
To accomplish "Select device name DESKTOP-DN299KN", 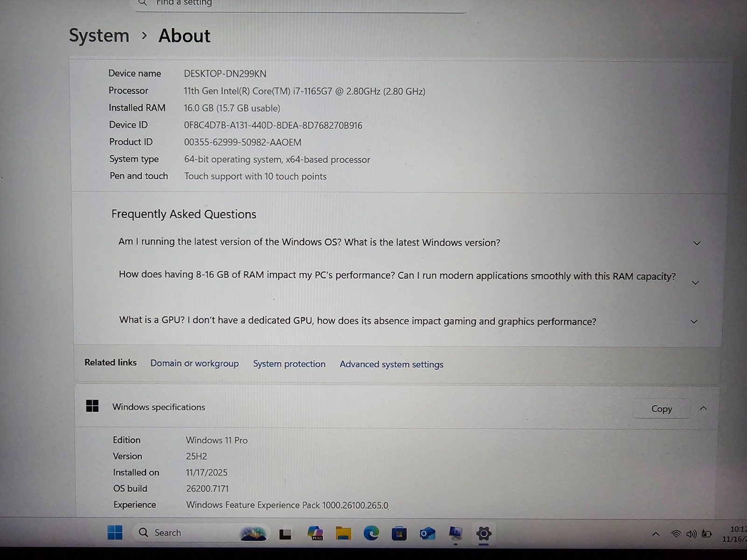I will pyautogui.click(x=225, y=74).
